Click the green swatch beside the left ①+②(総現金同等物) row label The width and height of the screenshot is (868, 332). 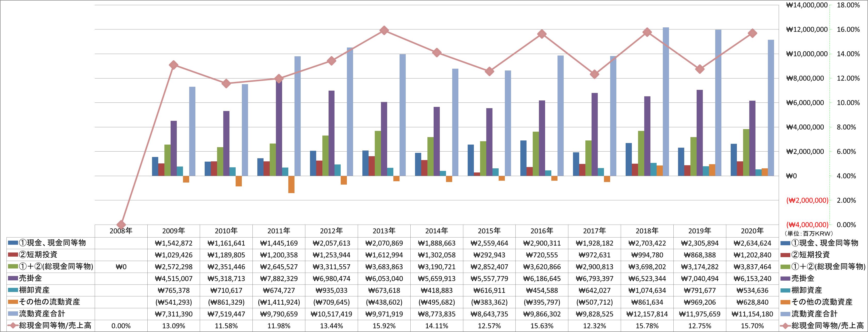tap(13, 266)
